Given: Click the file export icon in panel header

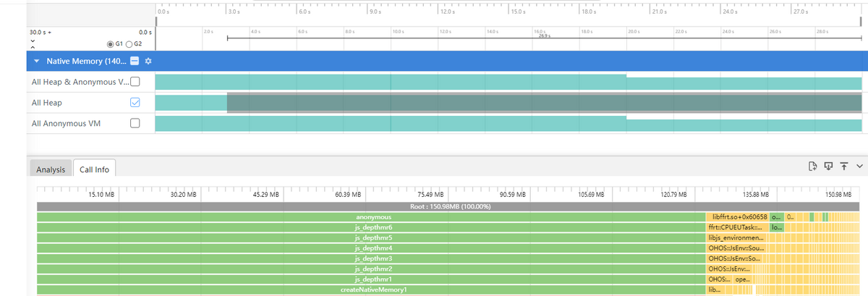Looking at the screenshot, I should (813, 167).
